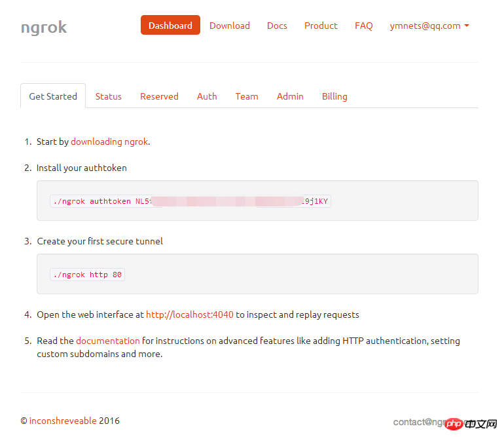Expand the ymnets@qq.com account dropdown
The image size is (504, 437).
coord(429,26)
